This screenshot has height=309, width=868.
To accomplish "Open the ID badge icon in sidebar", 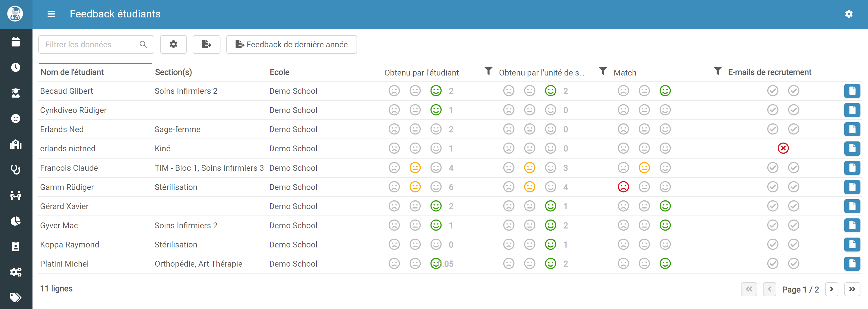I will pyautogui.click(x=15, y=247).
